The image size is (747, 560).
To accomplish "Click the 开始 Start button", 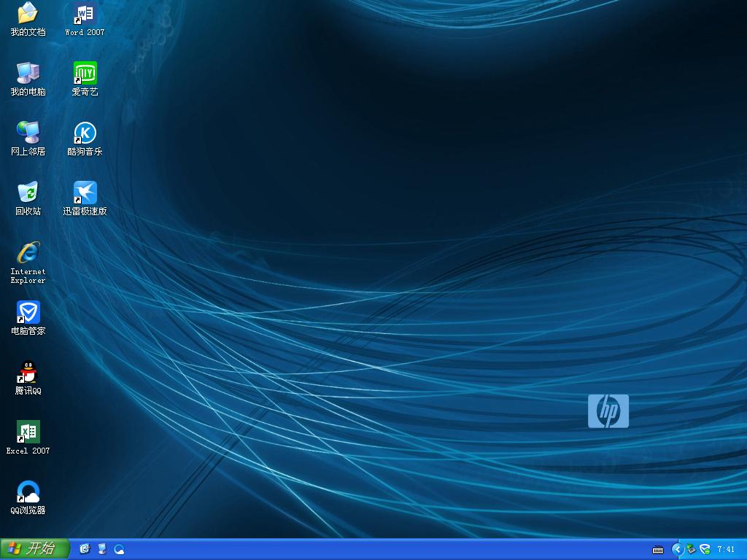I will (34, 549).
